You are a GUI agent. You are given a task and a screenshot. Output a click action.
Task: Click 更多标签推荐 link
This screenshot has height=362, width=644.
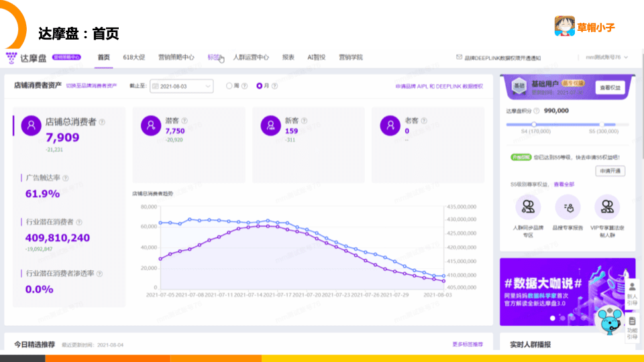click(x=468, y=345)
